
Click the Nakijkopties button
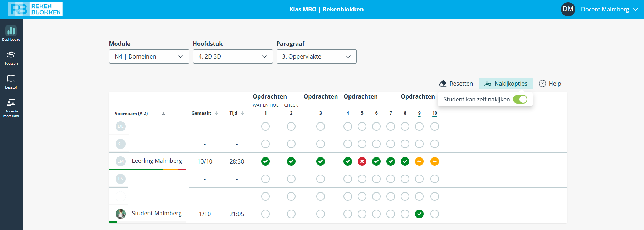click(506, 84)
